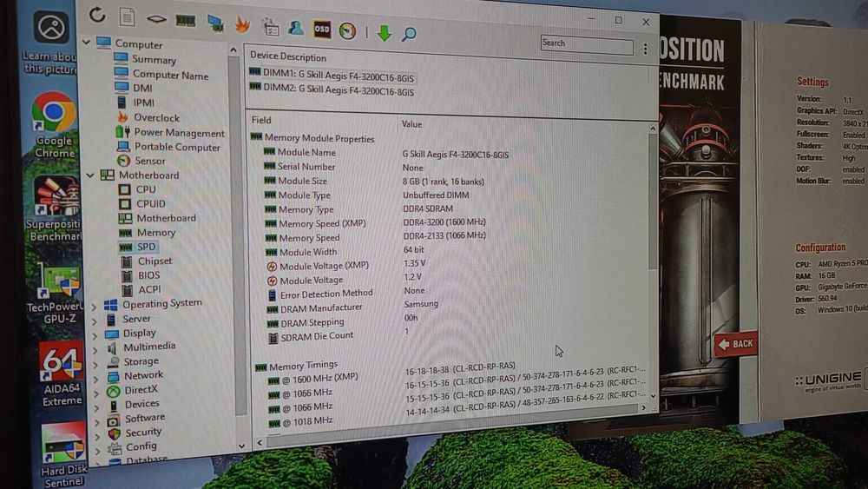Viewport: 868px width, 489px height.
Task: Click the green download arrow icon
Action: coord(384,33)
